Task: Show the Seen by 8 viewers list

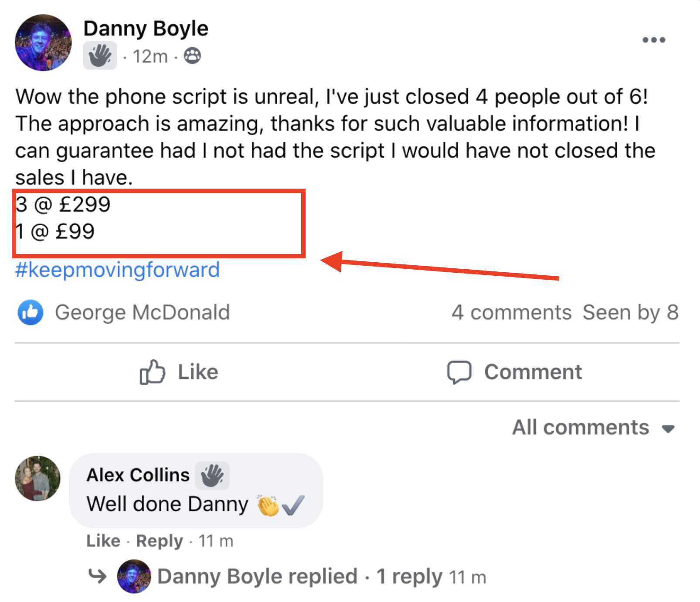Action: [630, 312]
